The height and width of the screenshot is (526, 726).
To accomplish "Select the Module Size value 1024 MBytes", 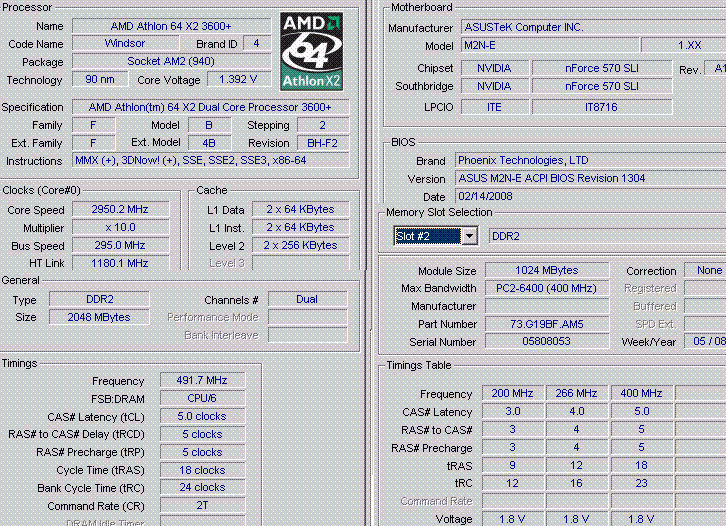I will pos(547,270).
